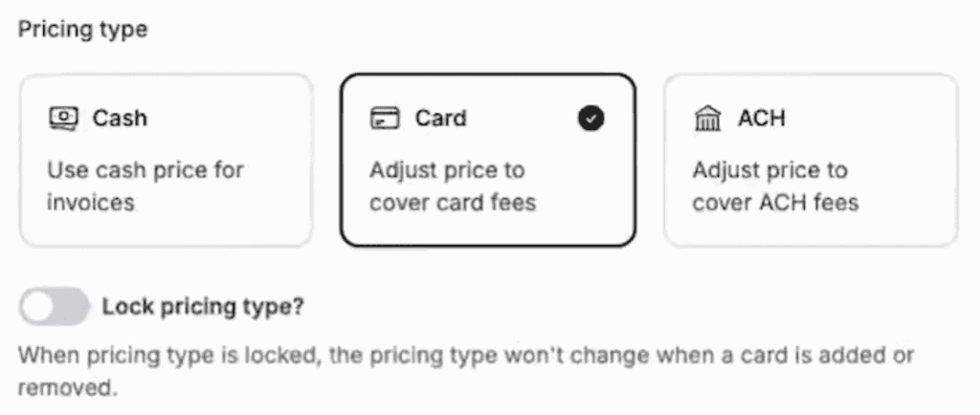This screenshot has height=415, width=980.
Task: Enable the Lock pricing type toggle
Action: [x=54, y=307]
